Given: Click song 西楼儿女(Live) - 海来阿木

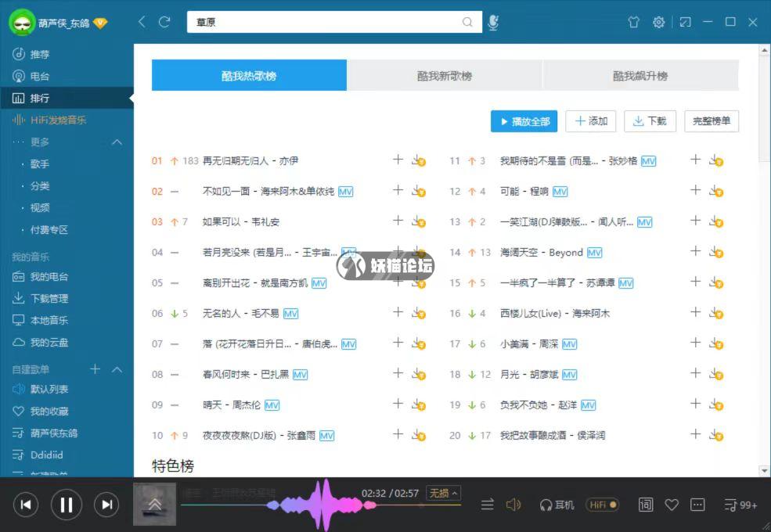Looking at the screenshot, I should point(555,313).
